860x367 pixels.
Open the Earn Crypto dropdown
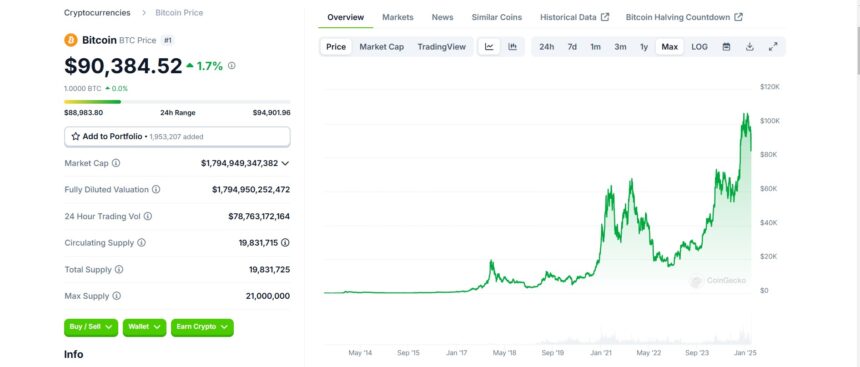(x=202, y=327)
